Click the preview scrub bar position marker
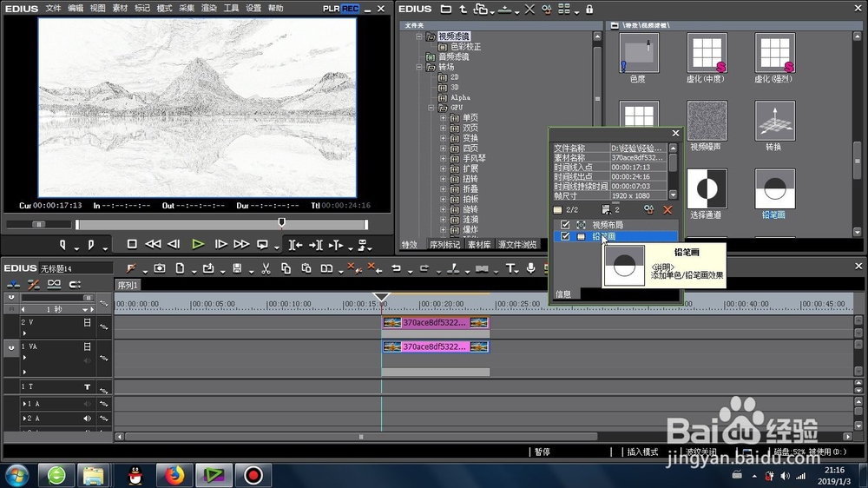The height and width of the screenshot is (488, 868). click(282, 222)
